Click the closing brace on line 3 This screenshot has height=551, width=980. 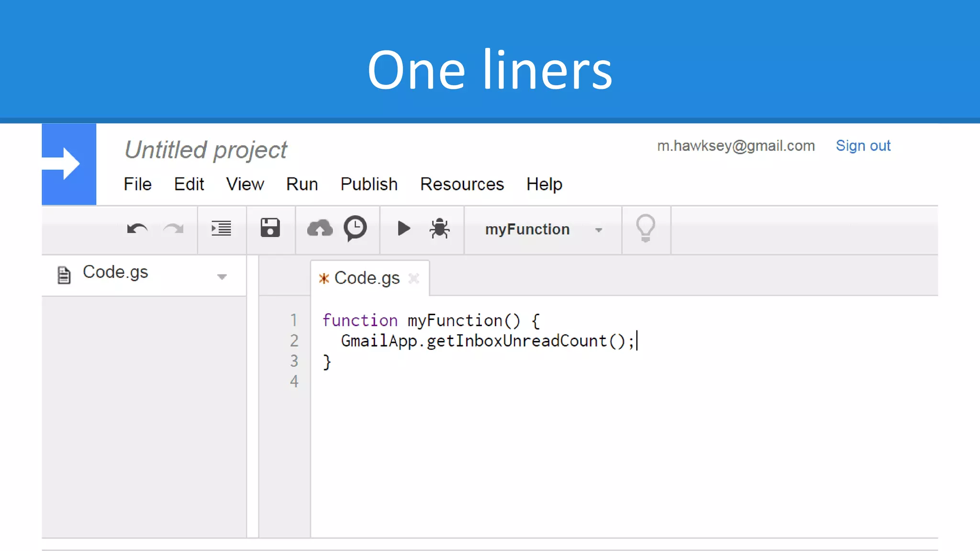[x=327, y=362]
